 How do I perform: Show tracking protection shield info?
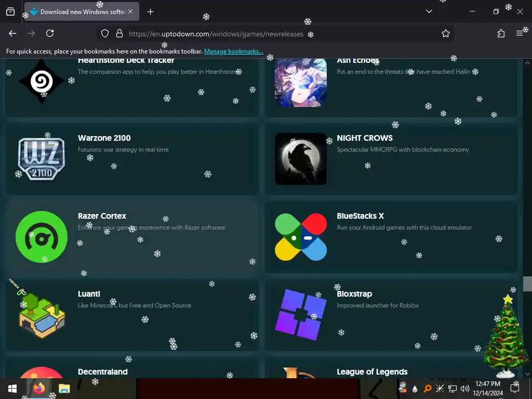pyautogui.click(x=105, y=33)
